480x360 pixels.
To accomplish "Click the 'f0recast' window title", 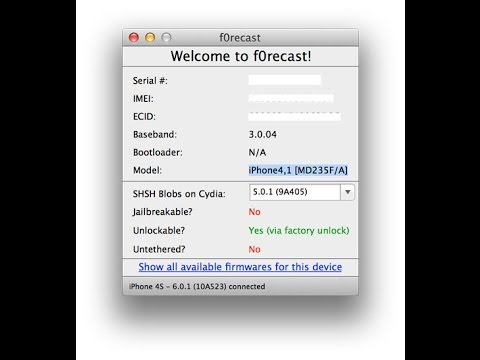I will coord(240,38).
